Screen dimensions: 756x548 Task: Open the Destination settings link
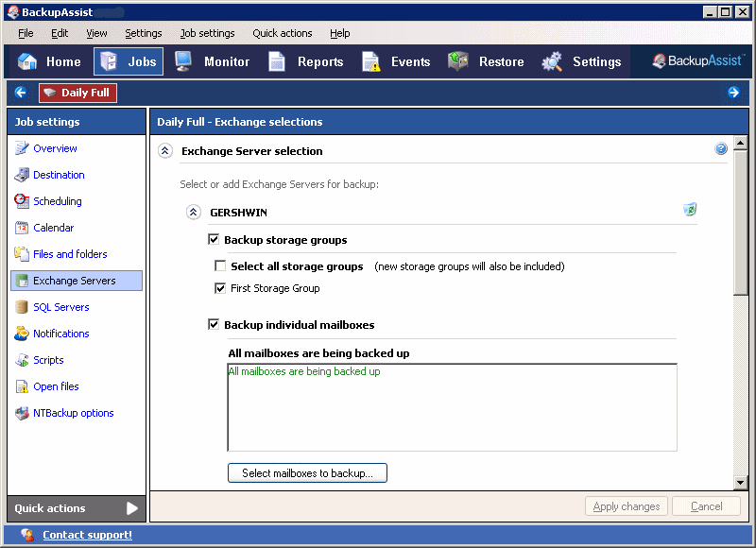(59, 175)
